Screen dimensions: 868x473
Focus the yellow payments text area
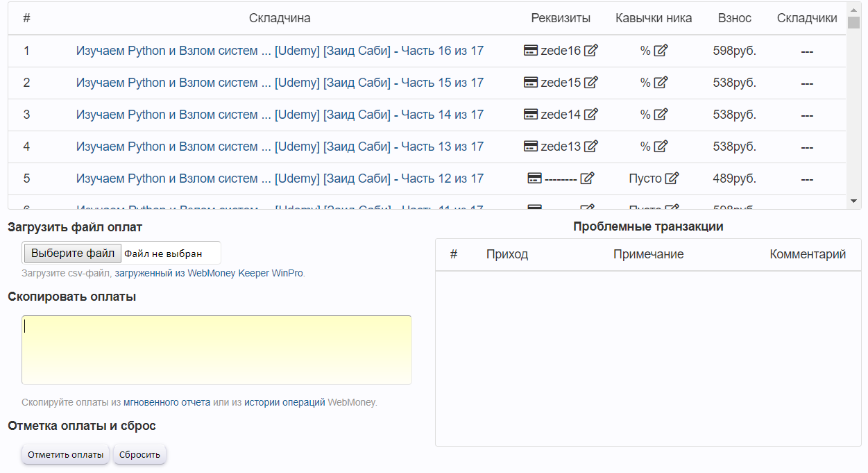(x=216, y=349)
